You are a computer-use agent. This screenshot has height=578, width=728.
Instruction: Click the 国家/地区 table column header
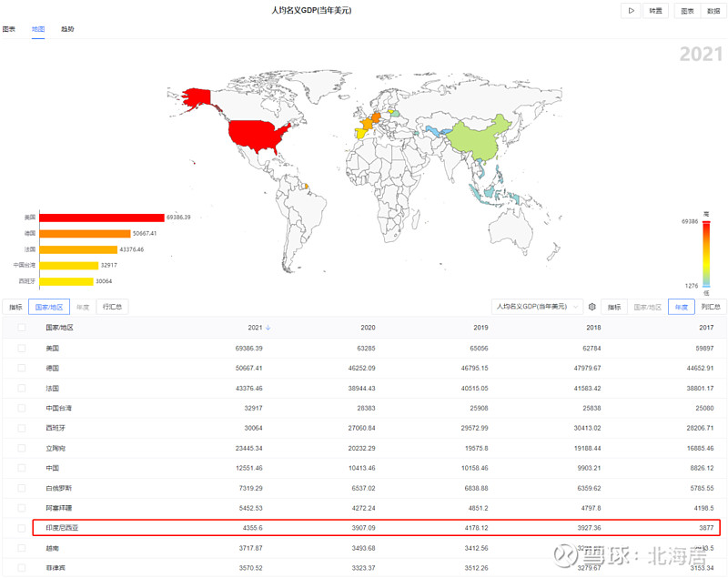(59, 328)
